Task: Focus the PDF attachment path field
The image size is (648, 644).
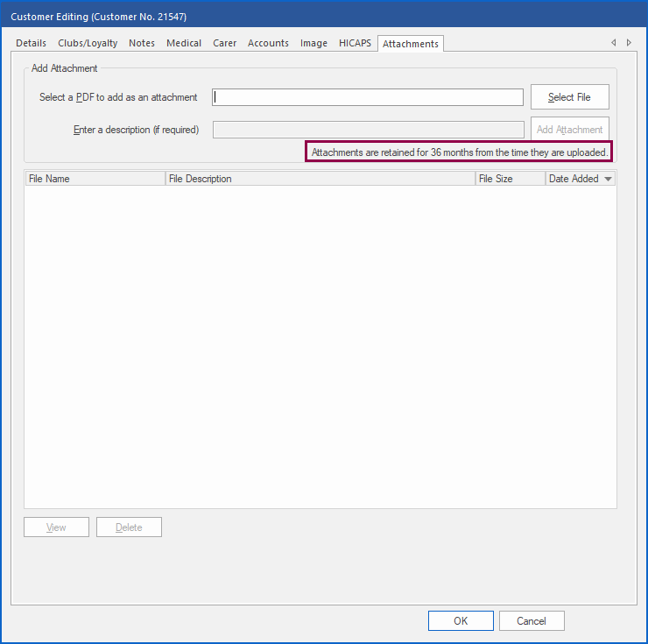Action: point(368,97)
